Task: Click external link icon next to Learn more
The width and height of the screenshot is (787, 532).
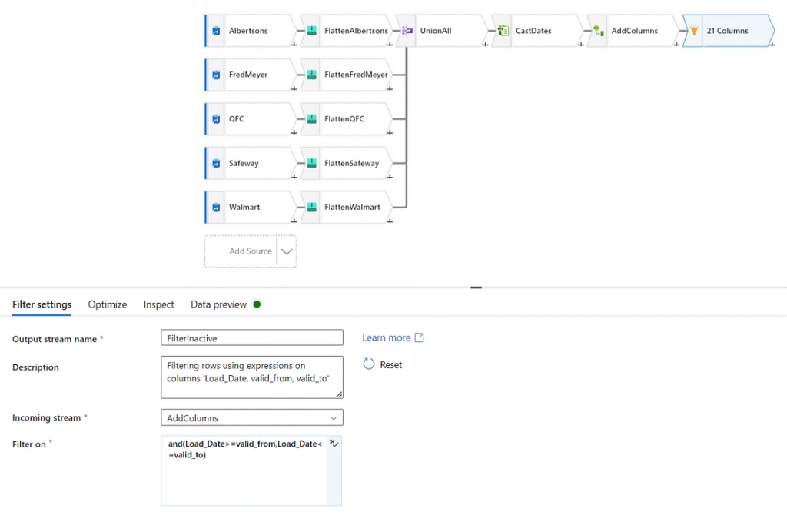Action: click(x=420, y=337)
